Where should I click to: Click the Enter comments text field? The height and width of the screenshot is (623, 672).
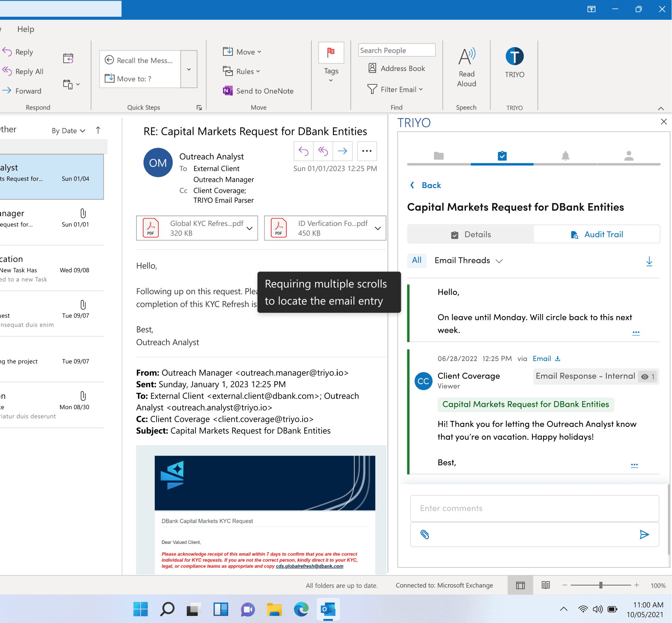[x=534, y=508]
